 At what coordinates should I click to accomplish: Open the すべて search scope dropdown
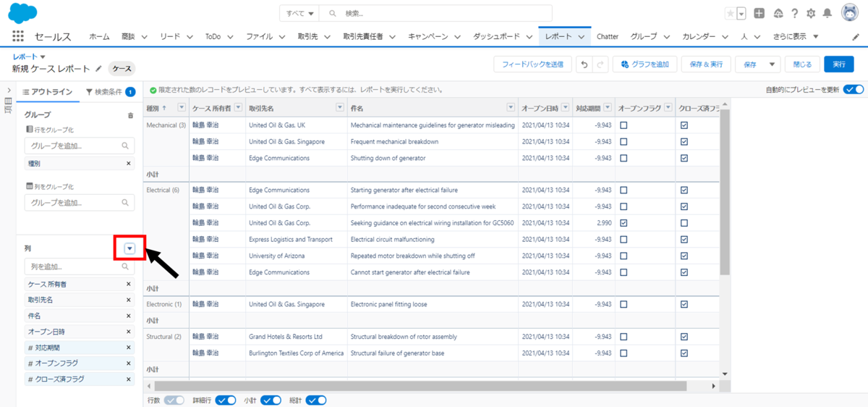pos(300,14)
